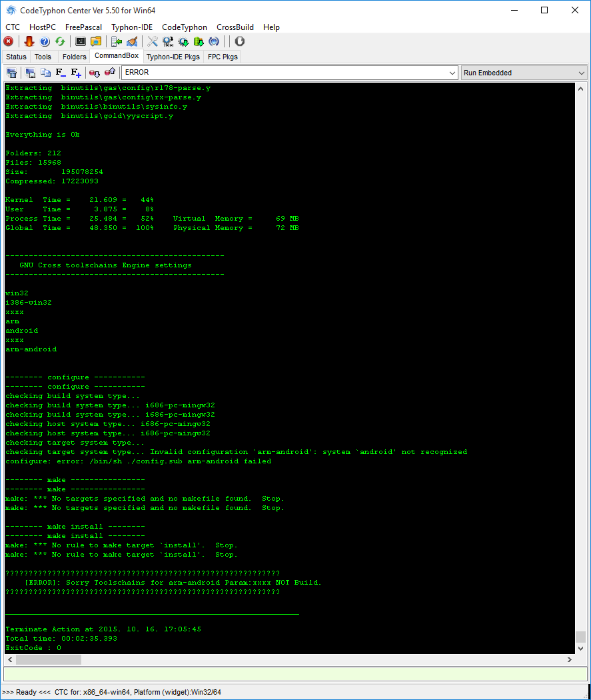
Task: Click the vertical scrollbar thumb
Action: coord(580,636)
